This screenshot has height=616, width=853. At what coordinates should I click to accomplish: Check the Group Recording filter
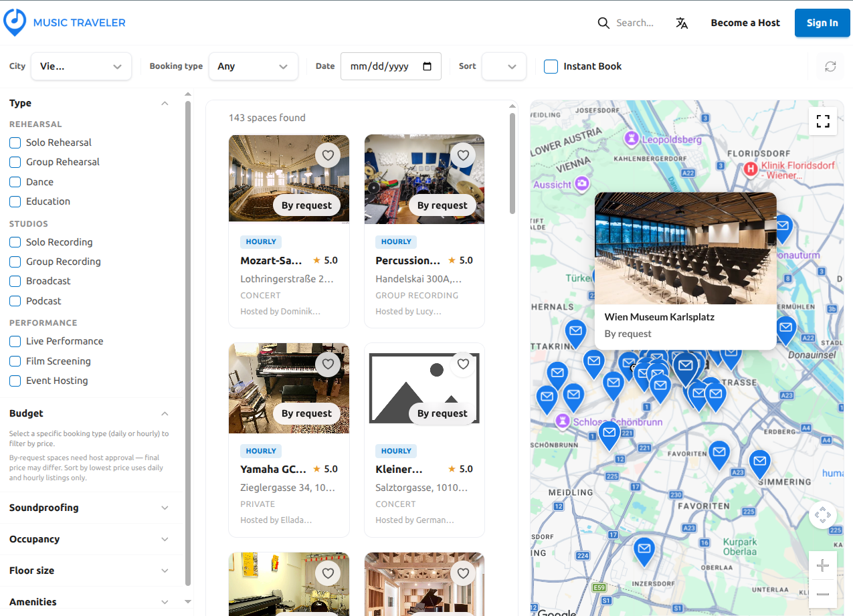tap(15, 262)
